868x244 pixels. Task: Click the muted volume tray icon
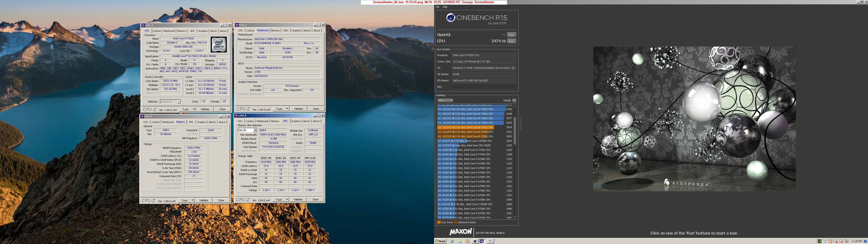pyautogui.click(x=836, y=241)
